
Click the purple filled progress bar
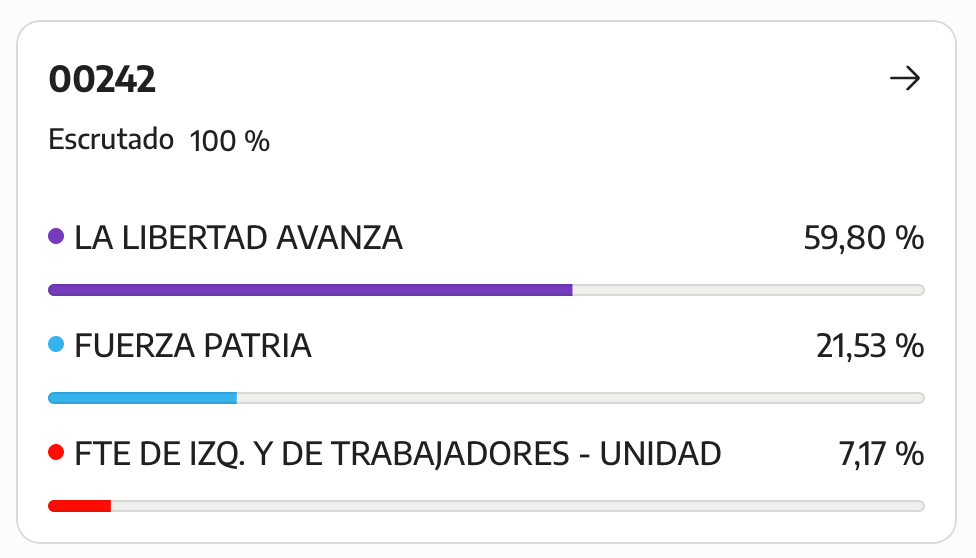click(310, 290)
